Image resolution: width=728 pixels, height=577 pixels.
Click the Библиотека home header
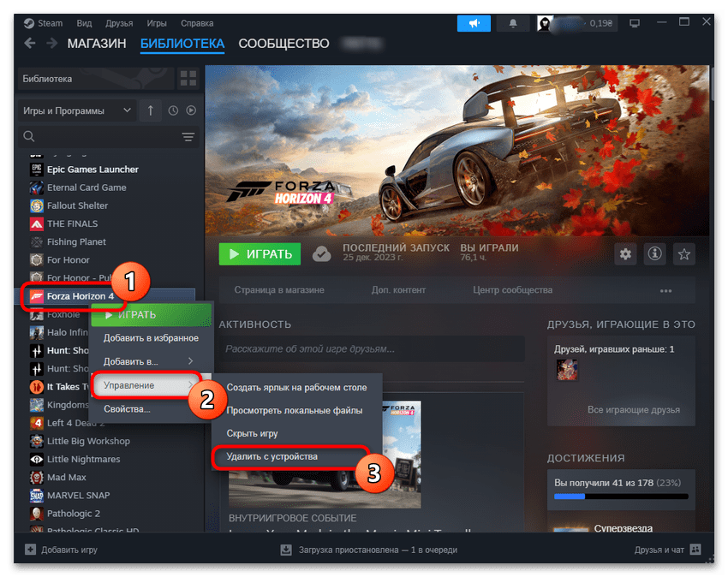(96, 79)
